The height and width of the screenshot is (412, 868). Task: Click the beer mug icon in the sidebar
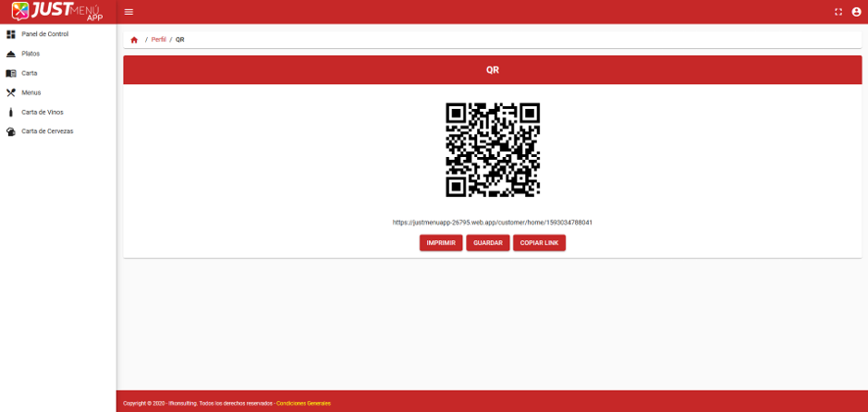11,131
